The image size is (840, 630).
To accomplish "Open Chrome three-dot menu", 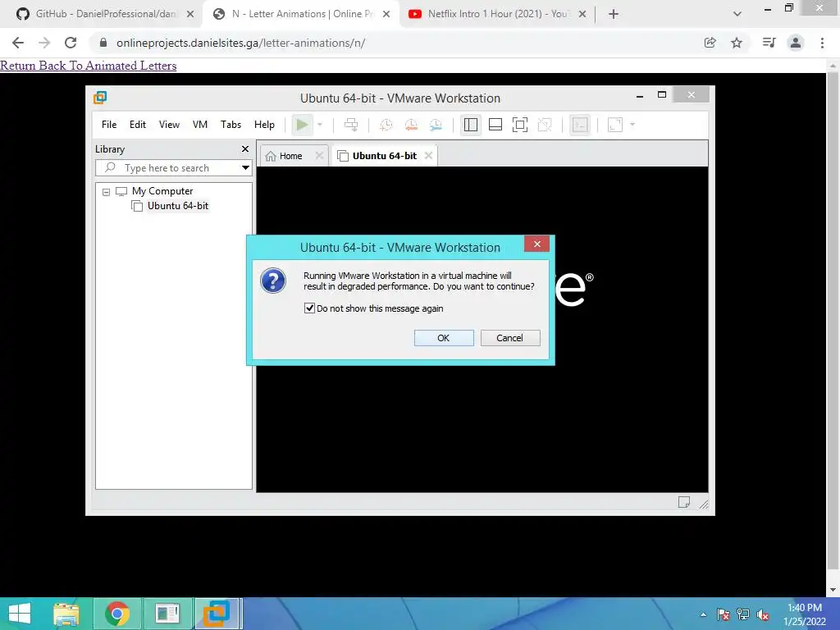I will tap(822, 43).
